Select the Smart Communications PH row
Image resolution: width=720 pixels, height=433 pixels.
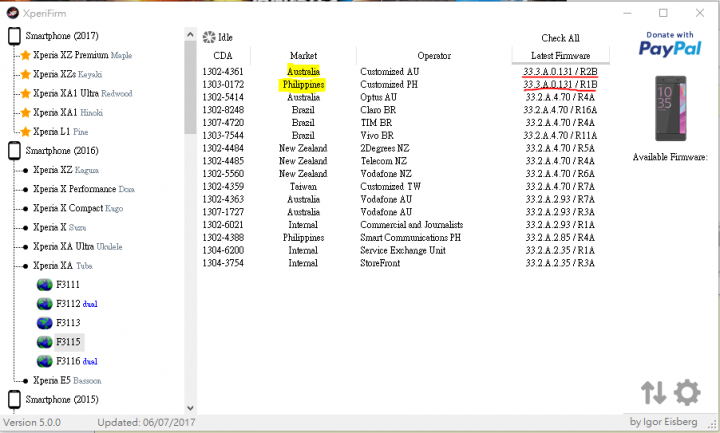[406, 238]
